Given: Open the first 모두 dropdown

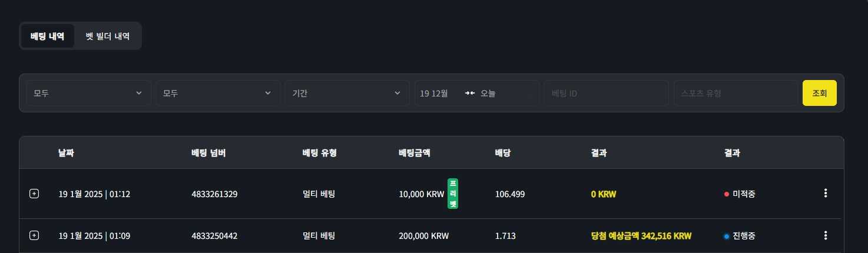Looking at the screenshot, I should (x=88, y=93).
